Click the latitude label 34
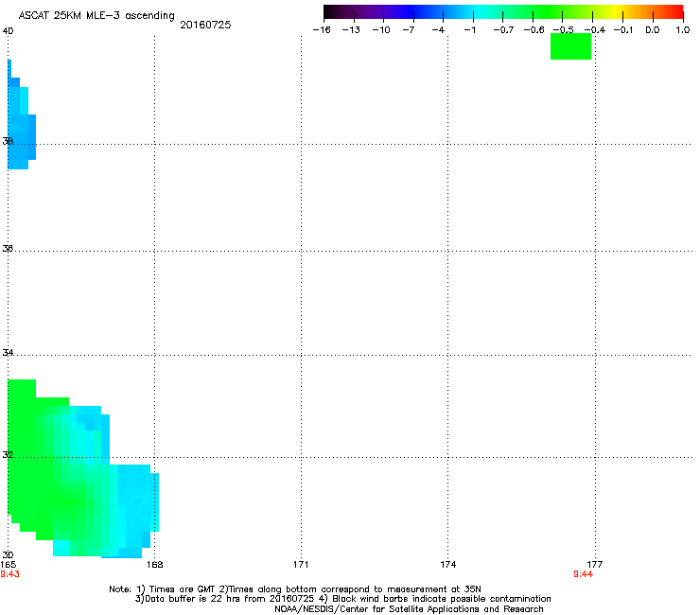 (8, 353)
